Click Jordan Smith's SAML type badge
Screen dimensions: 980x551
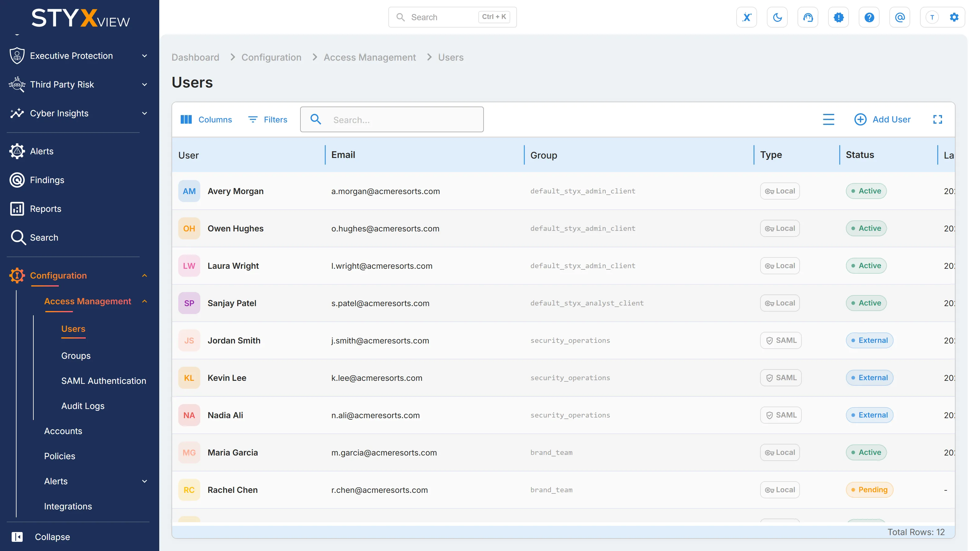[x=781, y=340]
